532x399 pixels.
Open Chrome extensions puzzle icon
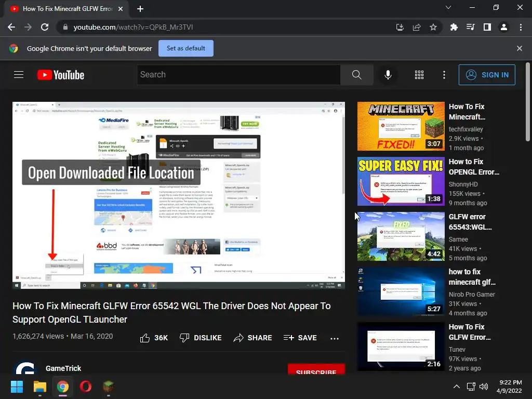coord(454,27)
